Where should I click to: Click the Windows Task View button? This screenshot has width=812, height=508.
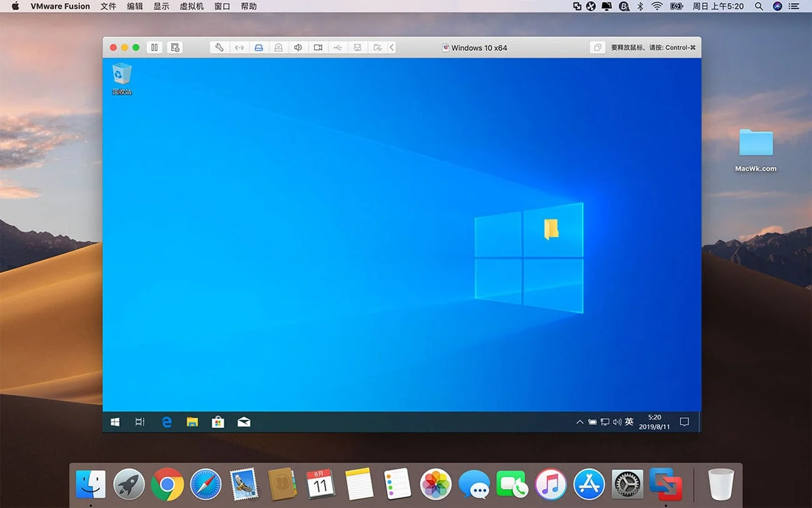point(140,422)
